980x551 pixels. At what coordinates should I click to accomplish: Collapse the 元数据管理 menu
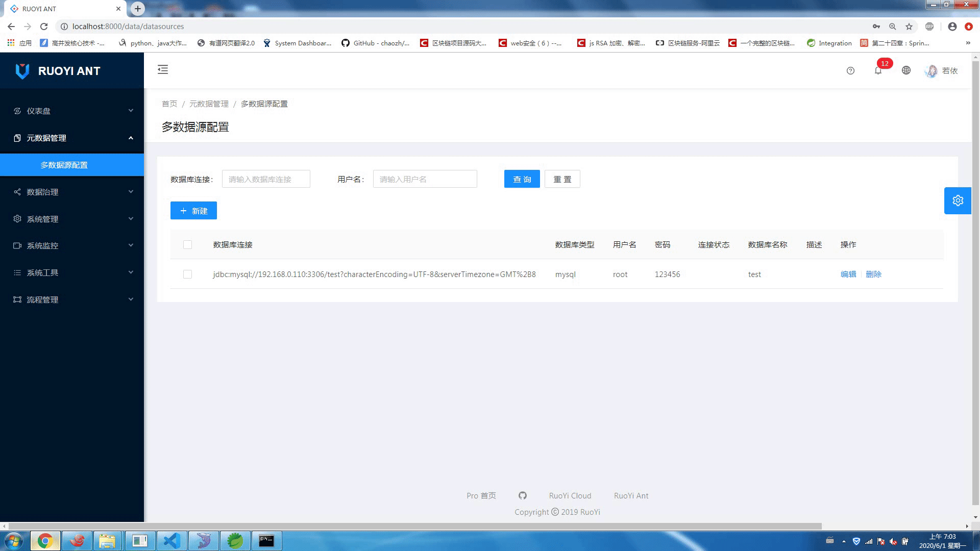pyautogui.click(x=71, y=138)
